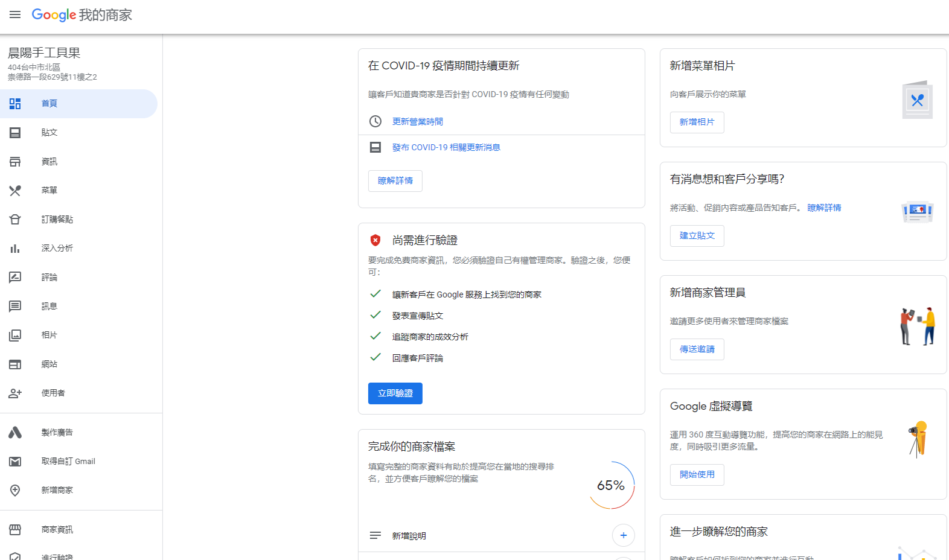Click business name 晨陽手工具果
Screen dimensions: 949x560
click(44, 52)
